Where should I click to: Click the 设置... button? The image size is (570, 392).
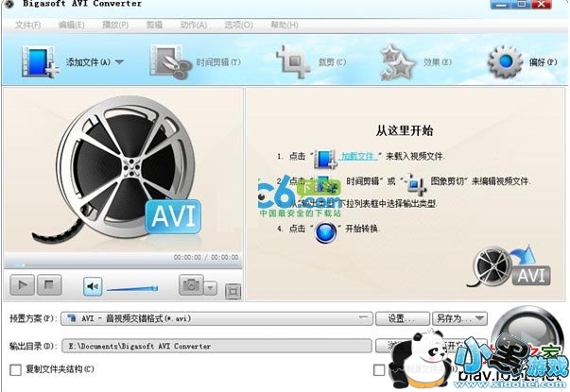click(403, 318)
